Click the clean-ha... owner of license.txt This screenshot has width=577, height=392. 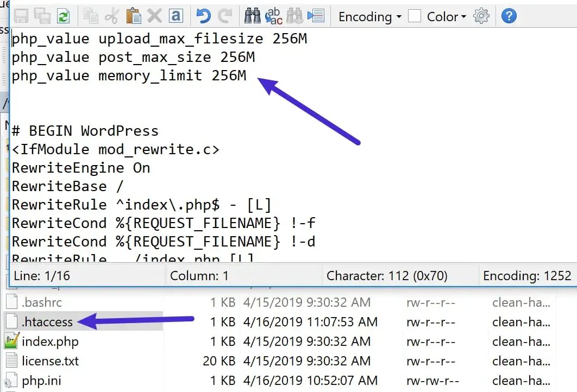(521, 361)
